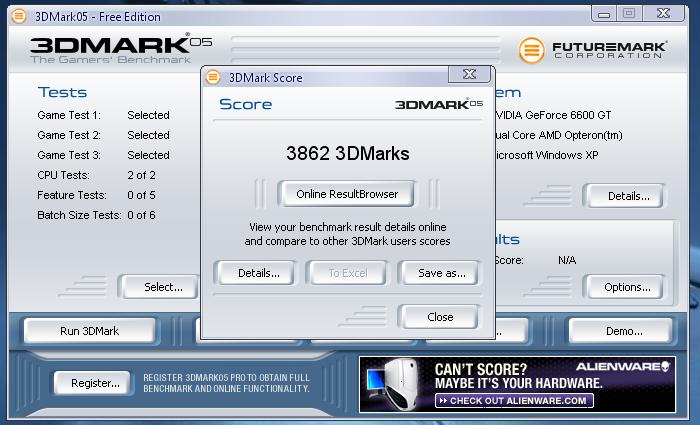Click the 3DMark05 logo inside the score dialog
This screenshot has width=700, height=425.
pos(439,104)
